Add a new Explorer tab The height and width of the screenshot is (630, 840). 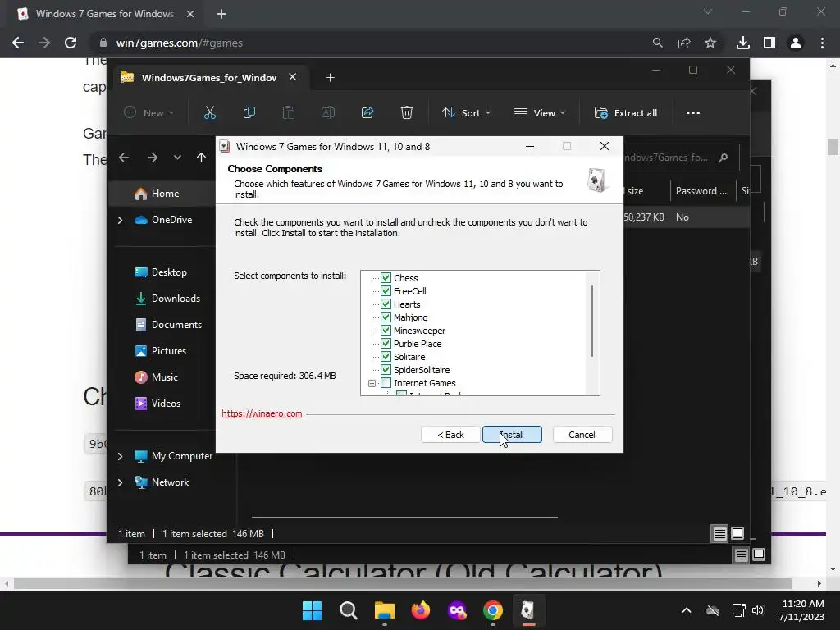pyautogui.click(x=330, y=78)
